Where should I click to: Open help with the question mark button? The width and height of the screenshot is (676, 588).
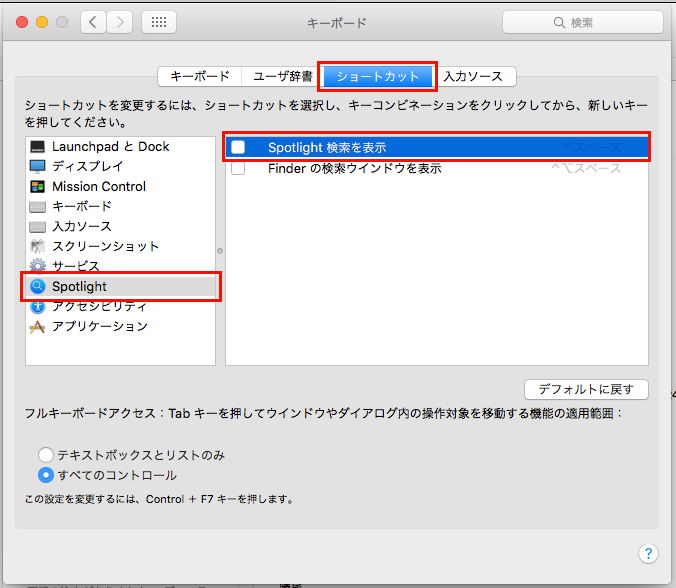coord(648,553)
